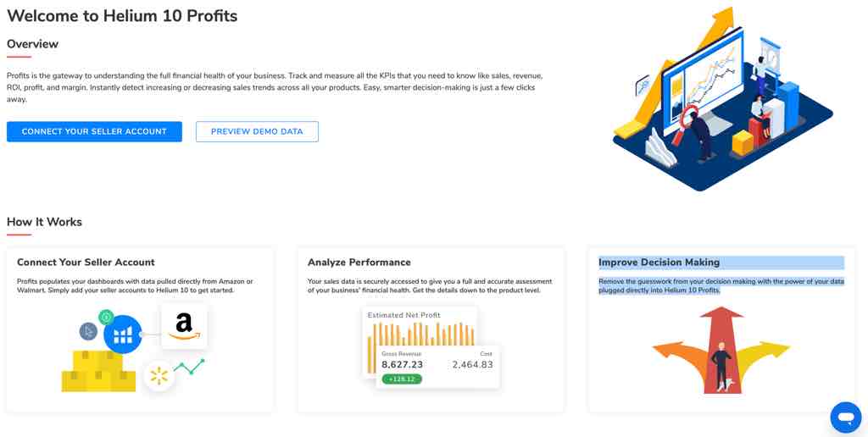This screenshot has width=868, height=437.
Task: Click the How It Works section heading
Action: (x=44, y=222)
